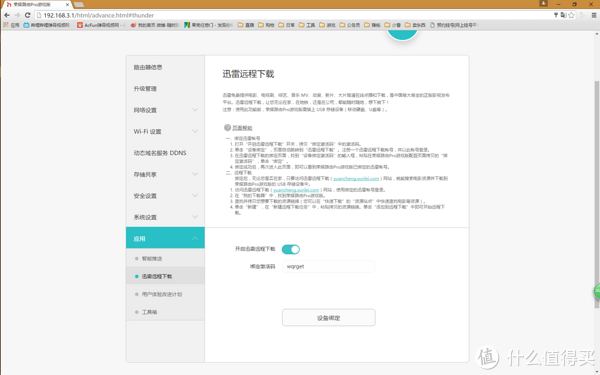Open 路由器信息 in the sidebar
600x375 pixels.
coord(165,67)
